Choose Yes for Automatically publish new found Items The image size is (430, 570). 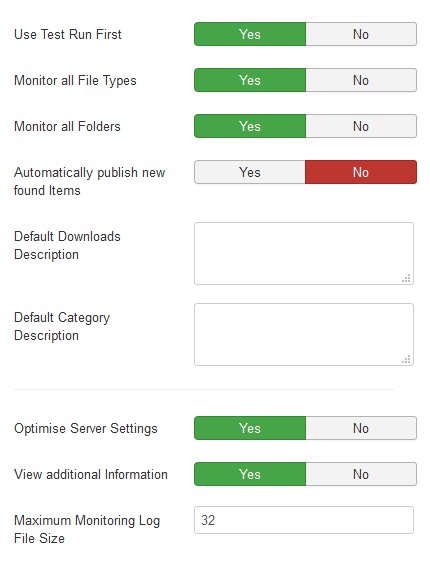tap(250, 172)
